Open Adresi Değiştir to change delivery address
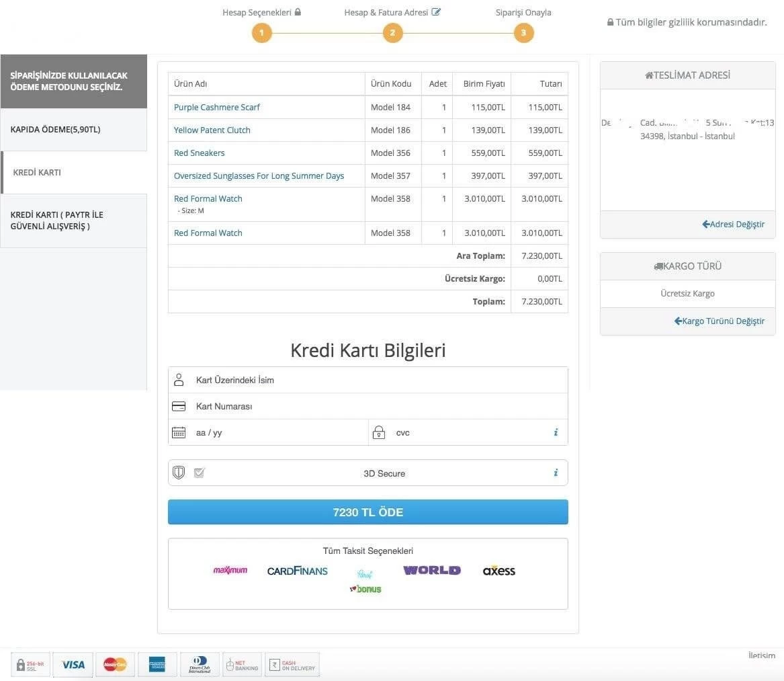This screenshot has height=681, width=784. (x=733, y=224)
